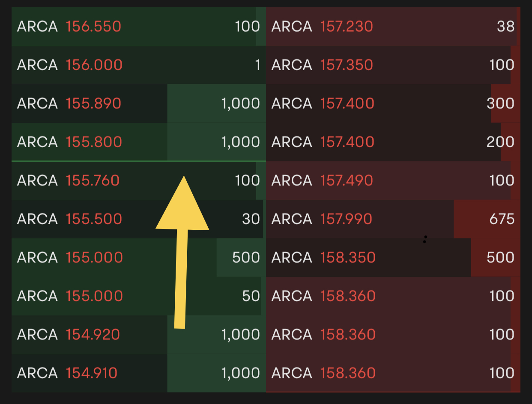Select the 155.890 bid with 1,000 shares
This screenshot has height=404, width=532.
click(139, 104)
